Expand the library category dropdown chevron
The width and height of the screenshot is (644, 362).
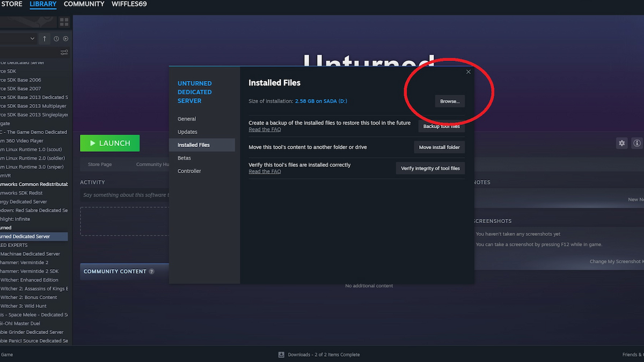(x=32, y=39)
